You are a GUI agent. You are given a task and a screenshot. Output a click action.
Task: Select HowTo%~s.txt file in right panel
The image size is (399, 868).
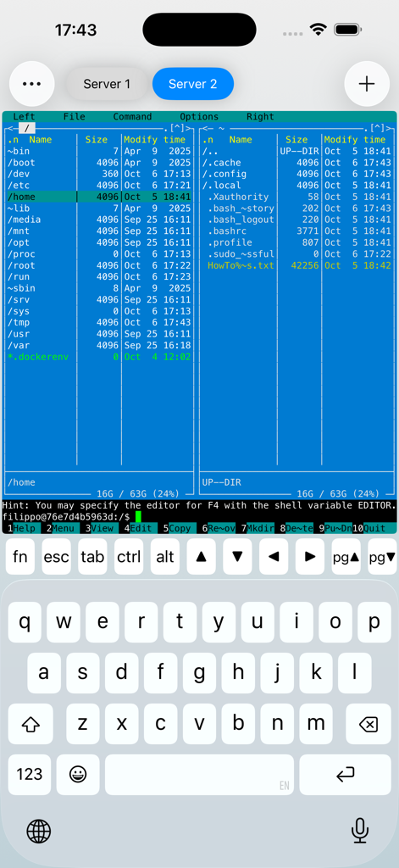296,265
